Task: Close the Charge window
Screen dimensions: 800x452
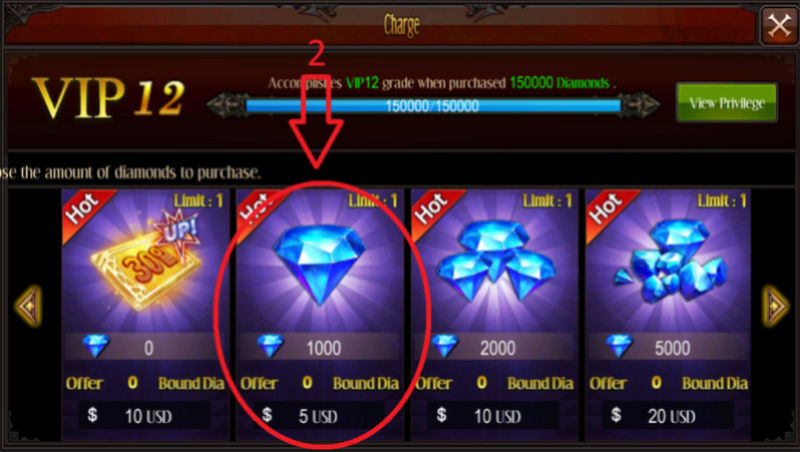Action: 779,25
